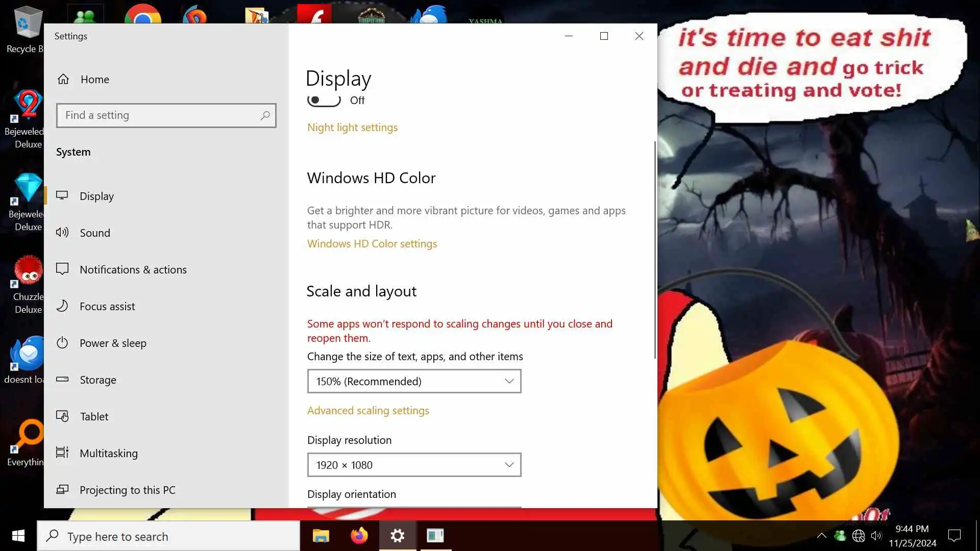Show hidden system tray icons chevron

(x=821, y=536)
